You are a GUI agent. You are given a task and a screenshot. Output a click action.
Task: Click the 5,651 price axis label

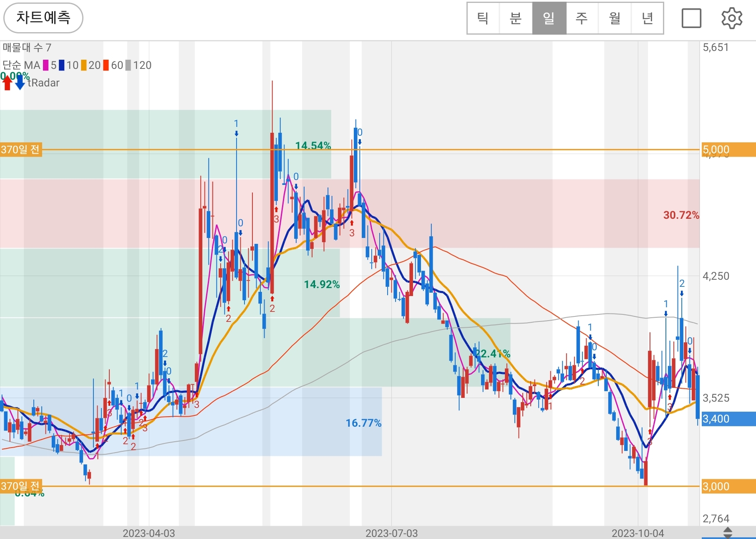[716, 48]
